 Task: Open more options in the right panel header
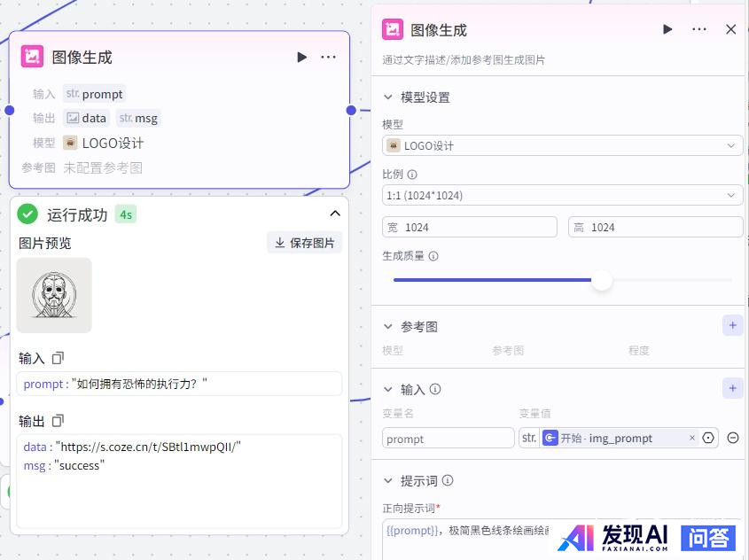pyautogui.click(x=699, y=29)
